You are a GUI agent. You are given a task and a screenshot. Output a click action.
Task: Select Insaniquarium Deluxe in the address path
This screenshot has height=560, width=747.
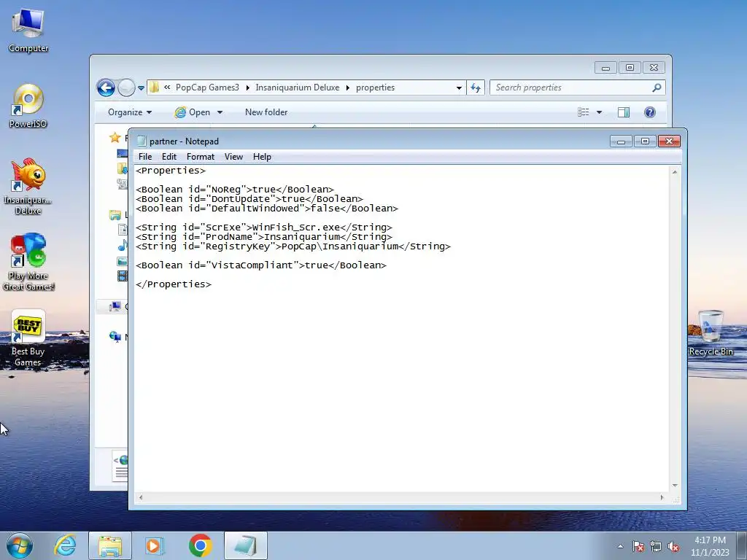click(x=298, y=87)
